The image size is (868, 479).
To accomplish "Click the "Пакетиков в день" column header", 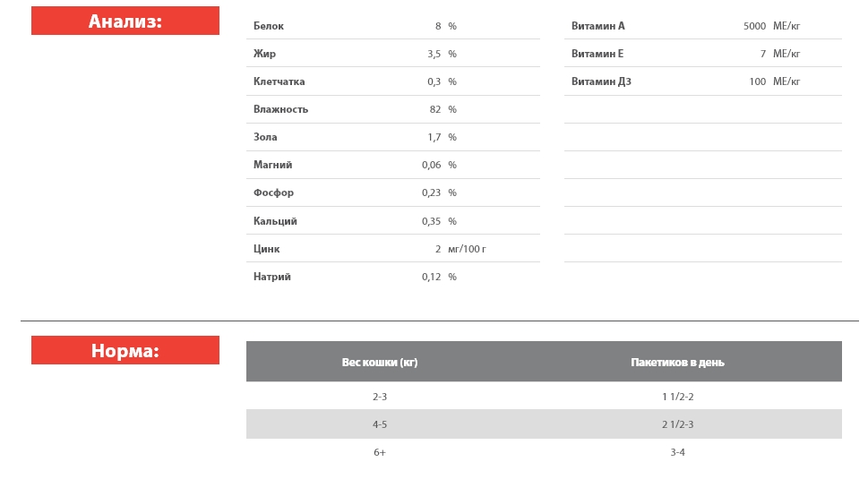I will [x=677, y=363].
